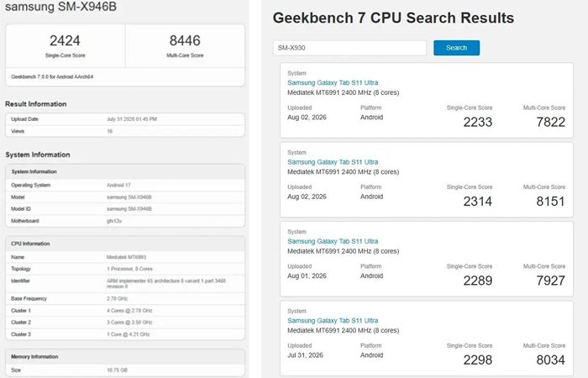This screenshot has width=588, height=378.
Task: Click Aug 02, 2026 date in the 7822 result
Action: [x=307, y=118]
